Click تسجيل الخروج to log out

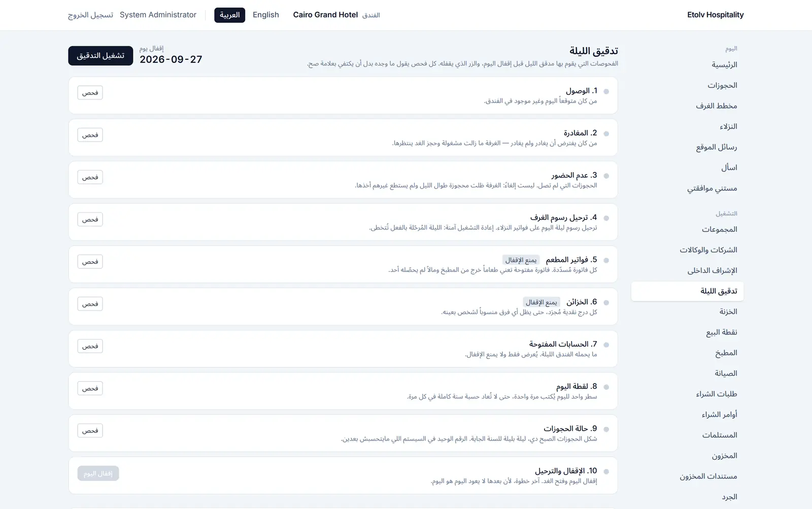coord(90,15)
